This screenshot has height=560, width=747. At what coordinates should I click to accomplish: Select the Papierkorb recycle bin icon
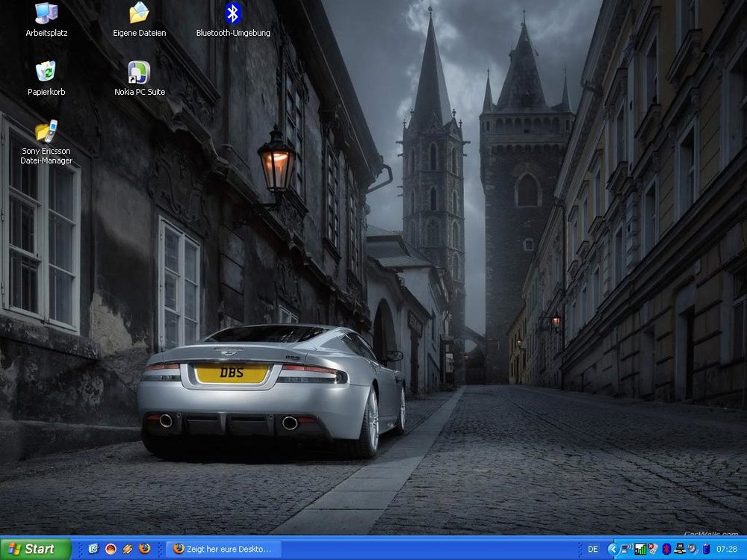(46, 72)
